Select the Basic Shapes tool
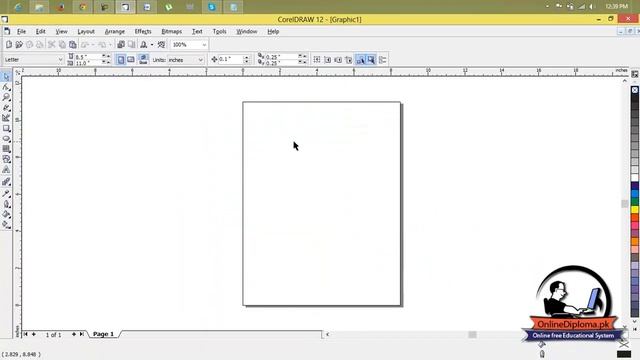Image resolution: width=640 pixels, height=360 pixels. (6, 159)
